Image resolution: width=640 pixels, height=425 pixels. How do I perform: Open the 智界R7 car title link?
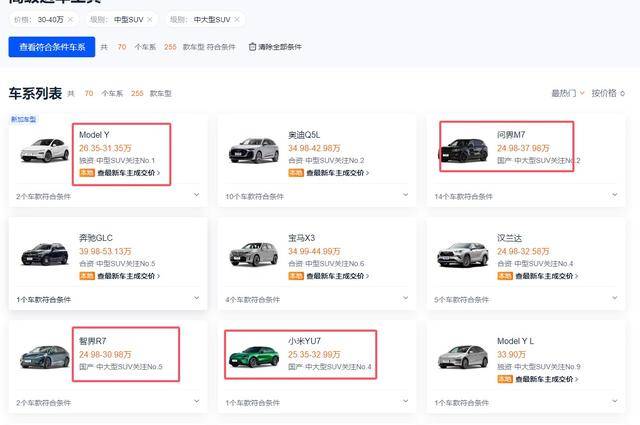tap(93, 341)
